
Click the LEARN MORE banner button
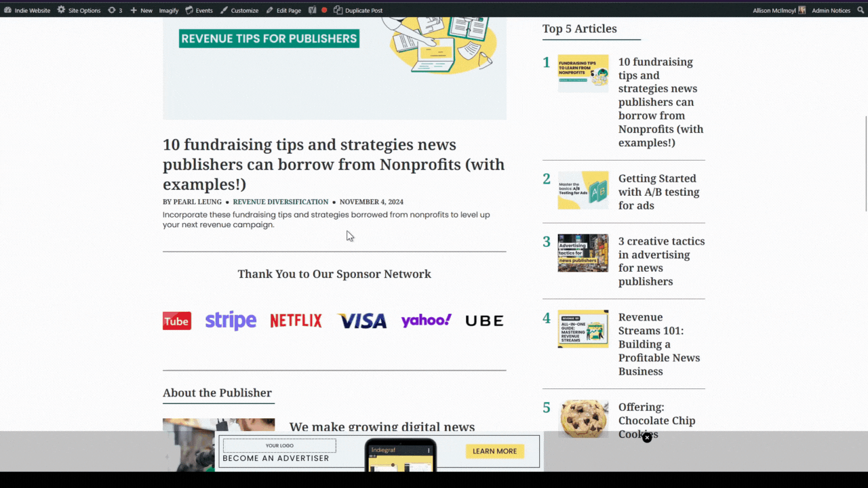tap(494, 451)
